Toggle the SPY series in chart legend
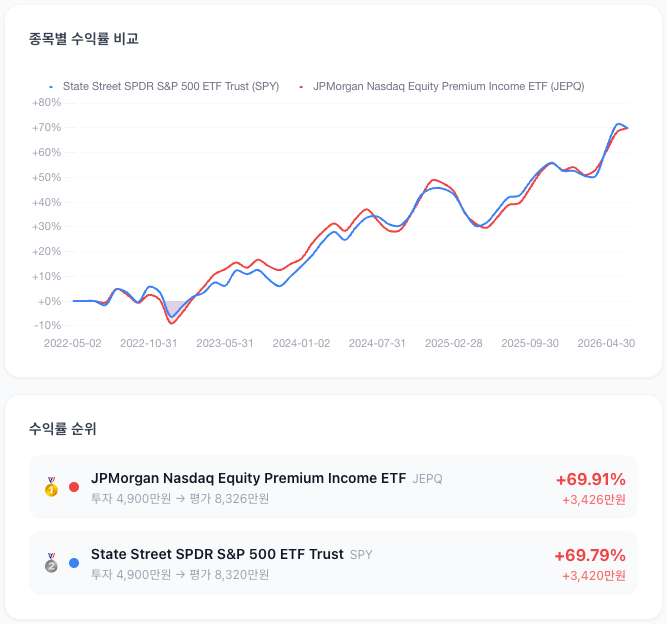 coord(164,86)
